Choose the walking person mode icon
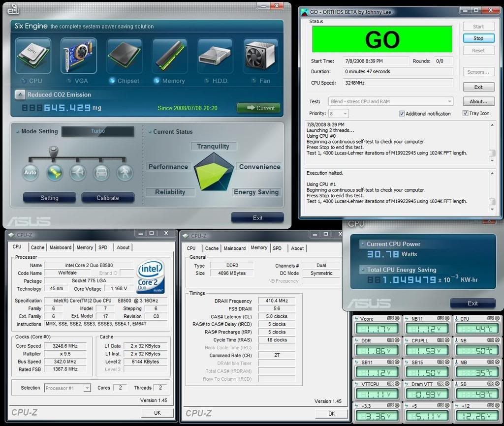This screenshot has height=426, width=504. click(x=125, y=173)
